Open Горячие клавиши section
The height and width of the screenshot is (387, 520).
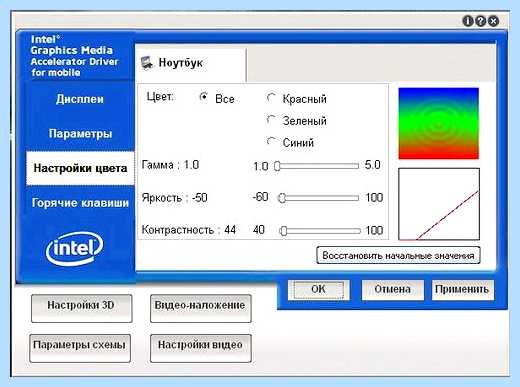(x=80, y=203)
